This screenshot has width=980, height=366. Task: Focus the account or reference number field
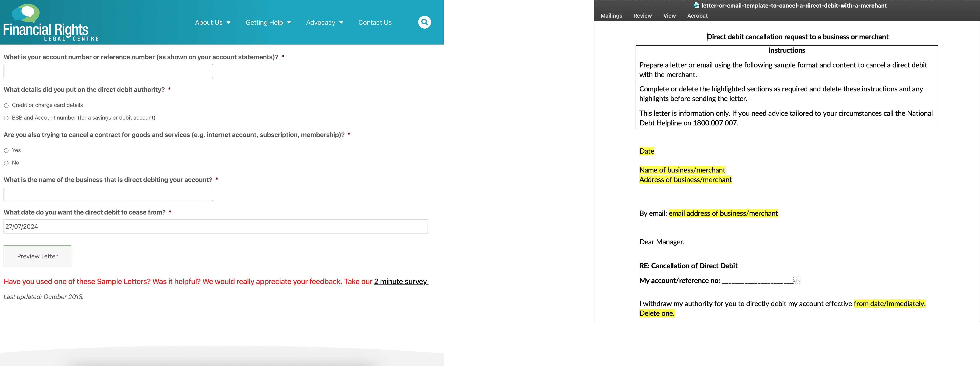pos(108,71)
